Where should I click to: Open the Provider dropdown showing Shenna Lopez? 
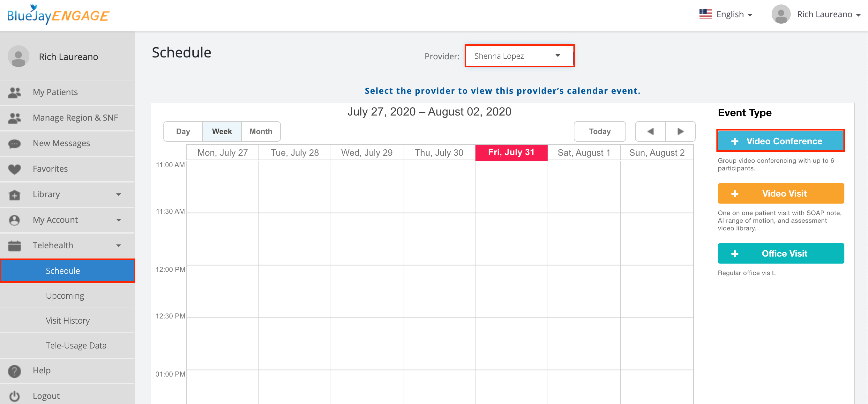coord(519,56)
